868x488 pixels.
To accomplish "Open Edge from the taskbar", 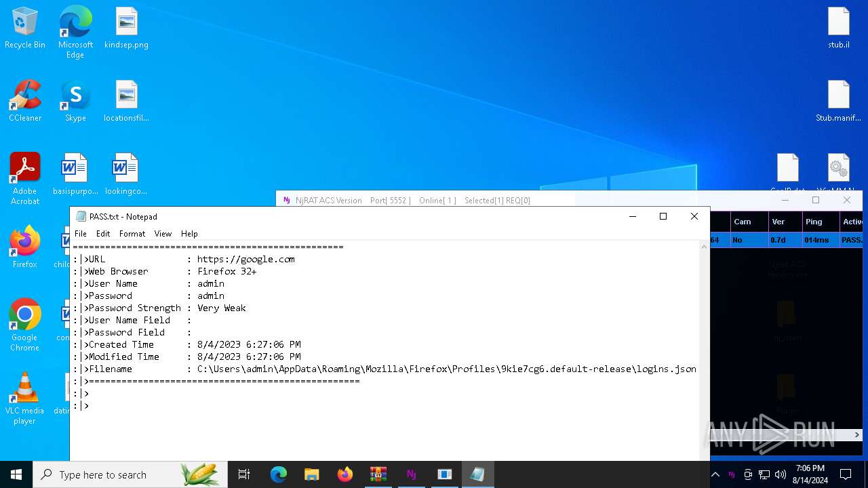I will pyautogui.click(x=279, y=474).
